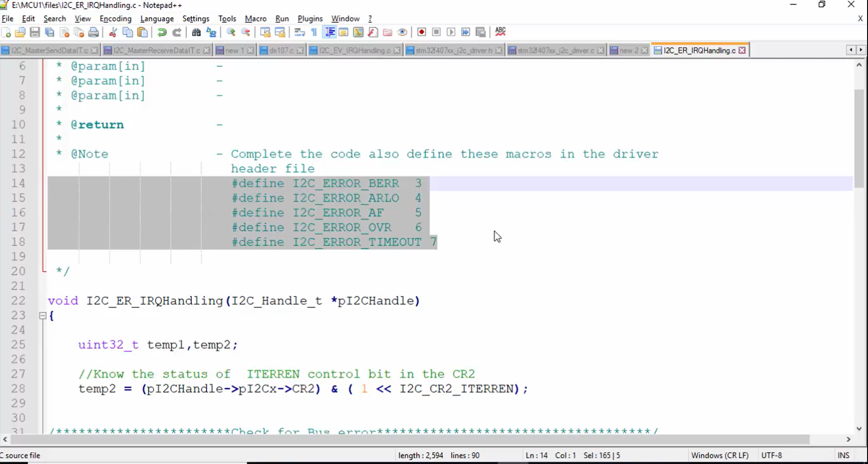
Task: Zoom out using the magnifier minus icon
Action: (246, 32)
